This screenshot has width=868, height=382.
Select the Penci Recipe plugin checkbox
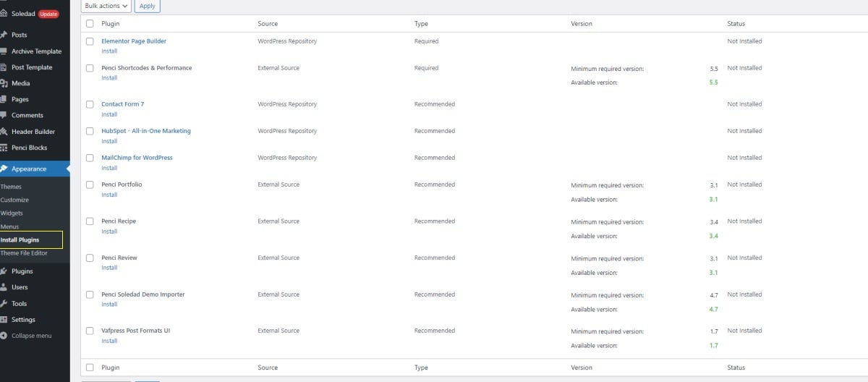[90, 221]
